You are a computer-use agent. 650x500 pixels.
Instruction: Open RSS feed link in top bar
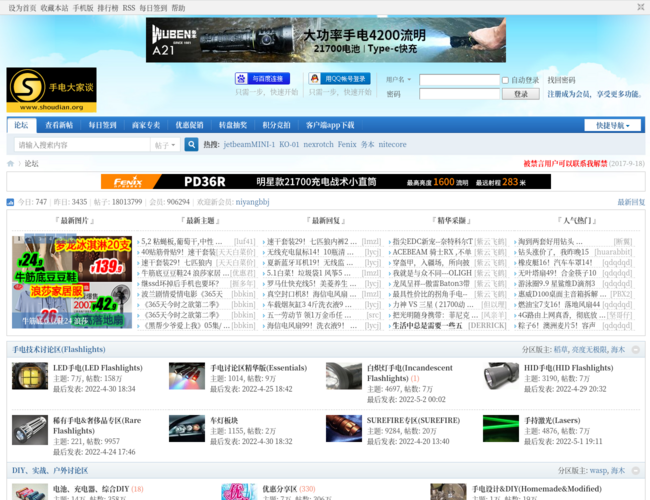click(x=129, y=8)
